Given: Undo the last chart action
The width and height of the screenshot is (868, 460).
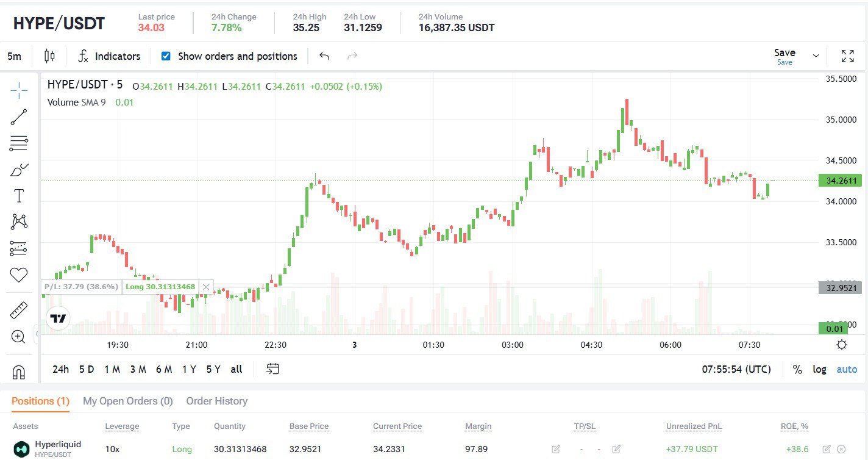Looking at the screenshot, I should tap(324, 56).
